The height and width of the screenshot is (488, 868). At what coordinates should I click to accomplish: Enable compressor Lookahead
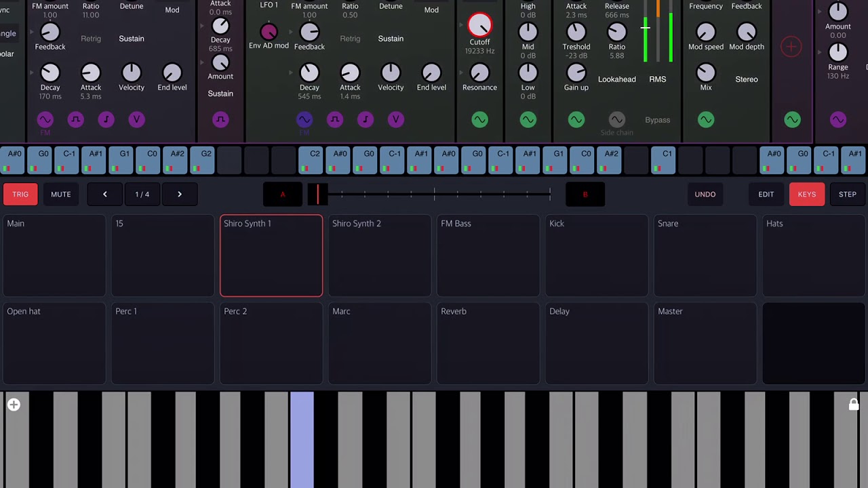[617, 79]
